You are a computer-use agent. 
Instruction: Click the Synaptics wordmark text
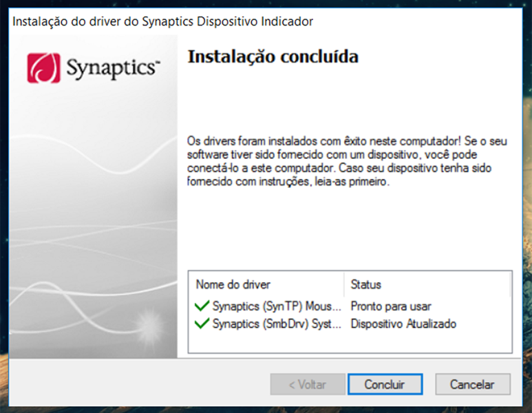click(x=113, y=69)
